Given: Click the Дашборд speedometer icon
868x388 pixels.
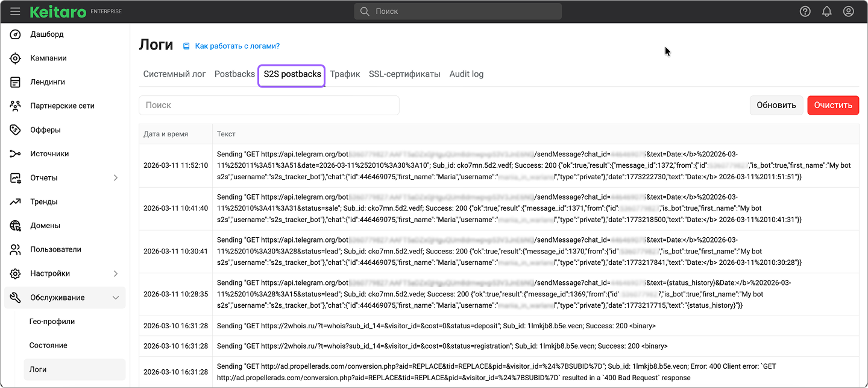Looking at the screenshot, I should [16, 34].
